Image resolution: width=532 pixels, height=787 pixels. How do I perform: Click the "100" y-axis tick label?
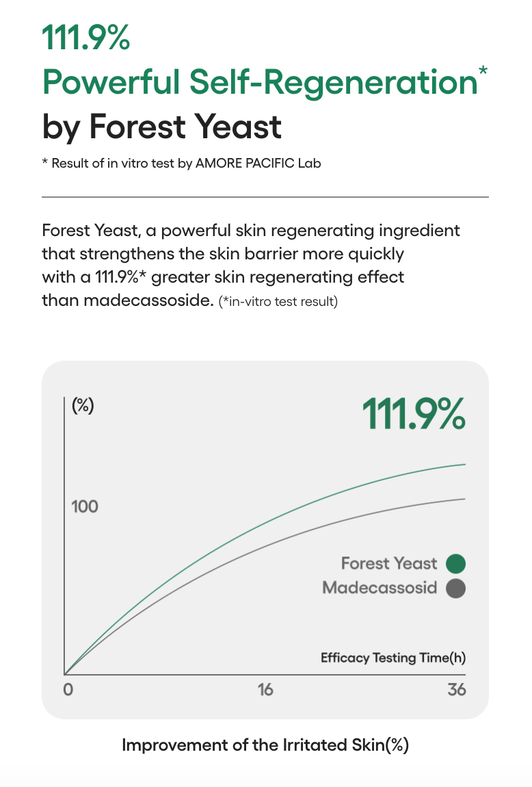tap(85, 506)
